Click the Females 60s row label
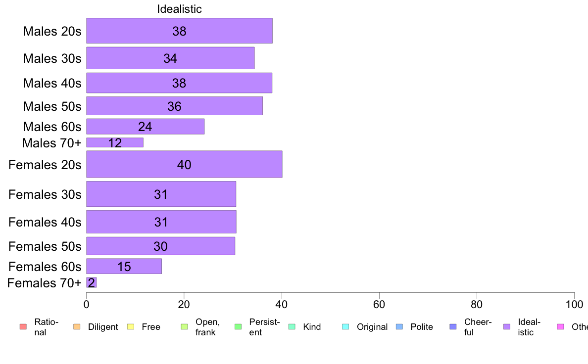The image size is (588, 364). [45, 267]
